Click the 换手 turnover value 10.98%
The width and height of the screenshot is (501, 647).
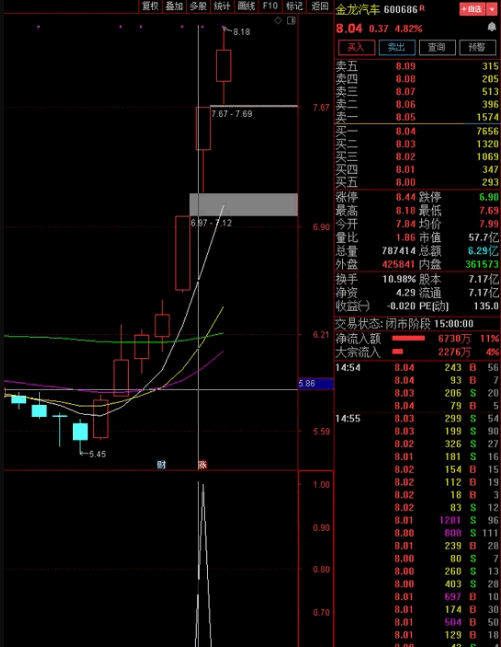[x=399, y=279]
